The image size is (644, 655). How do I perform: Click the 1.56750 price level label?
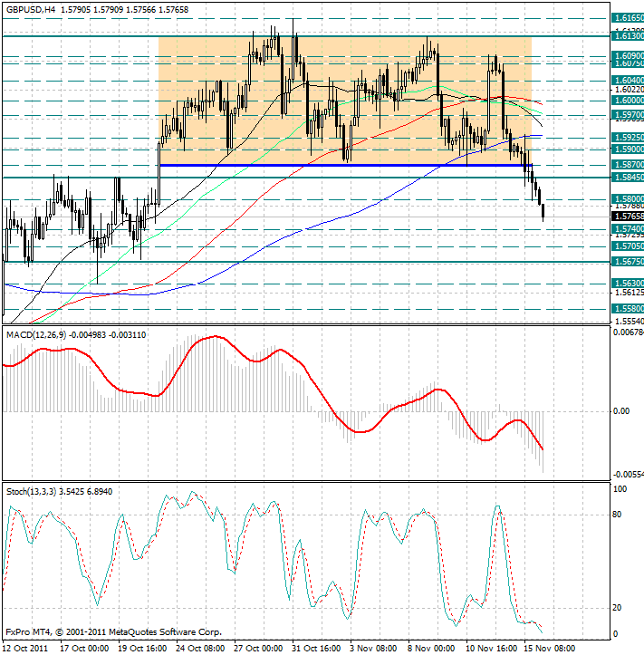626,262
